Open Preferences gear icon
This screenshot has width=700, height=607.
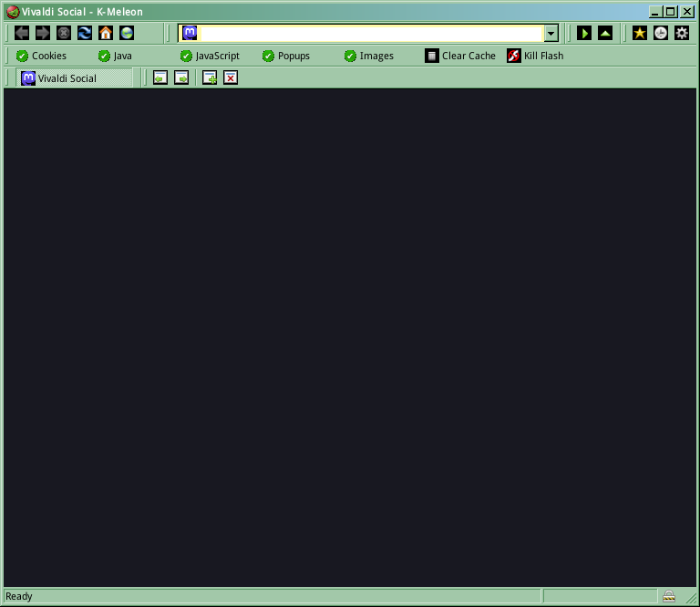[682, 33]
